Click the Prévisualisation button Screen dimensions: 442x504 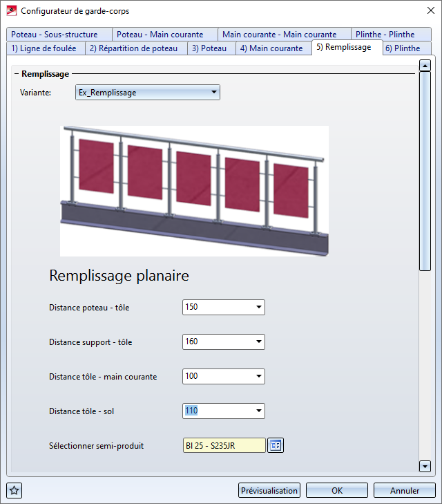coord(269,490)
